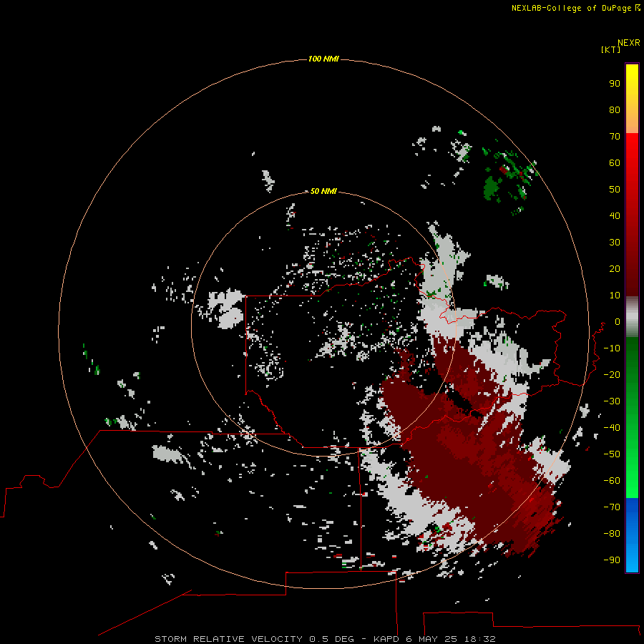
Task: Select the -70 knot scale value
Action: 612,507
